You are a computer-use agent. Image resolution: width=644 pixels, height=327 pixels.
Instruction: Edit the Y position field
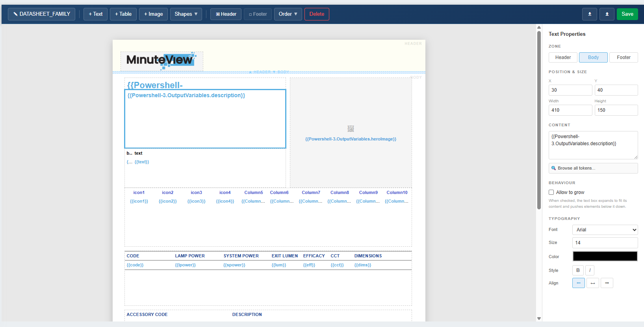[x=616, y=90]
